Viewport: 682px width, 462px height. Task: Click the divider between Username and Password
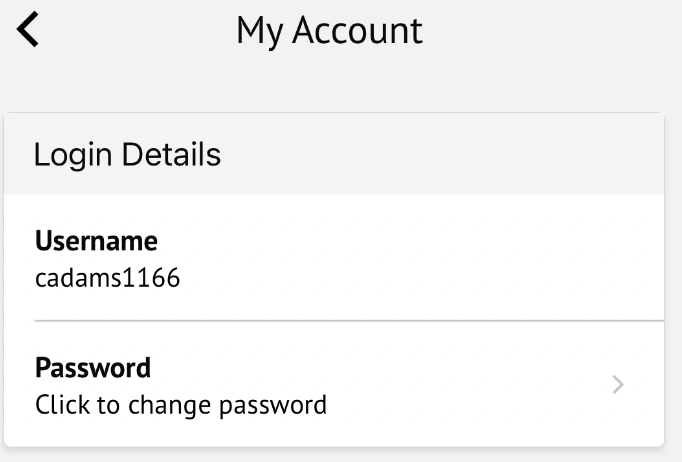point(348,321)
